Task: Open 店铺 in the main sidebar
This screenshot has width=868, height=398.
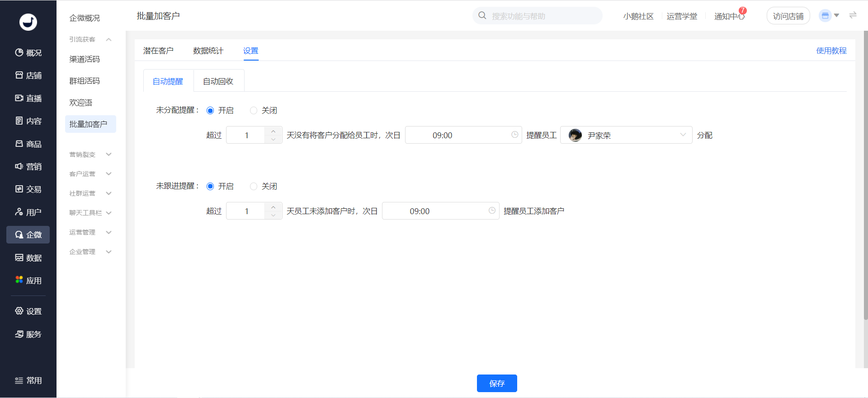Action: coord(28,75)
